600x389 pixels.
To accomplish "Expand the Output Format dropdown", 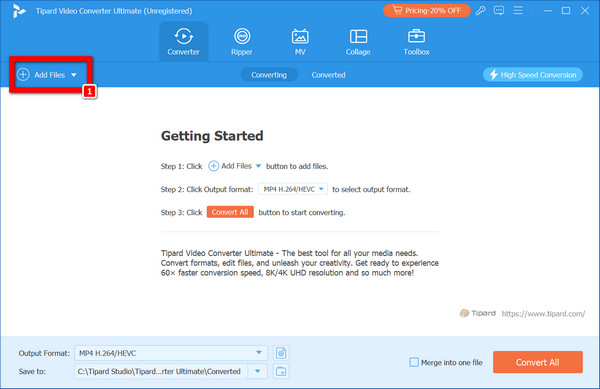I will click(259, 353).
